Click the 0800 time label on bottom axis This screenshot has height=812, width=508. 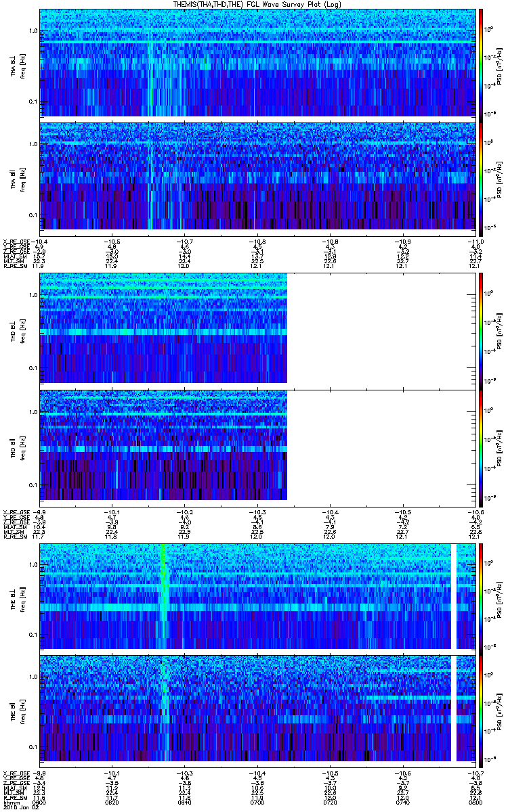pyautogui.click(x=474, y=803)
